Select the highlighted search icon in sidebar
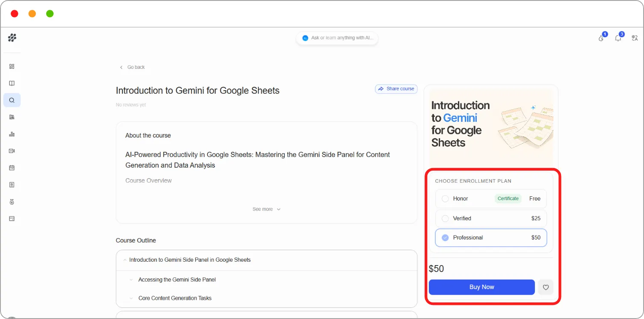The image size is (644, 319). click(x=12, y=100)
